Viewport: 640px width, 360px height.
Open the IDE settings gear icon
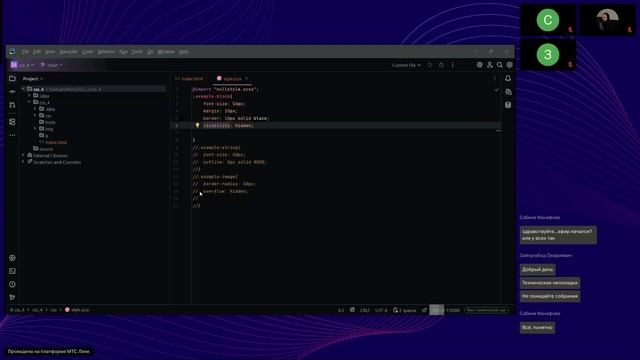click(x=510, y=65)
